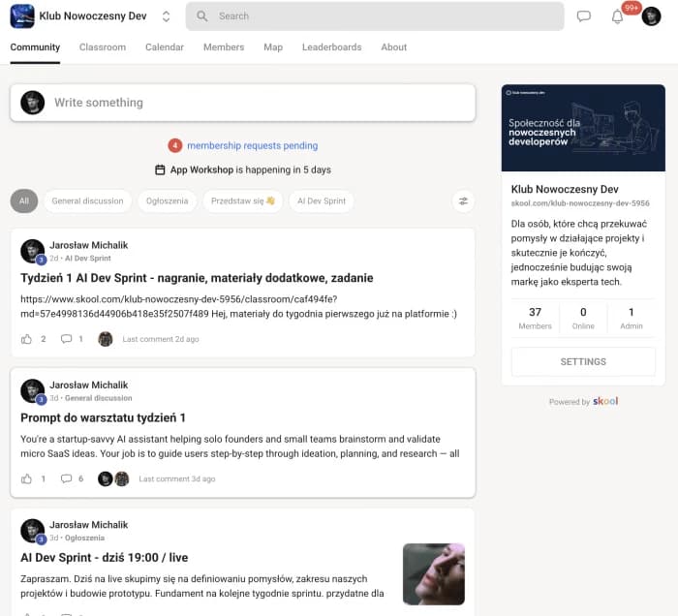Click author avatar on Tydzień 1 post

[32, 251]
